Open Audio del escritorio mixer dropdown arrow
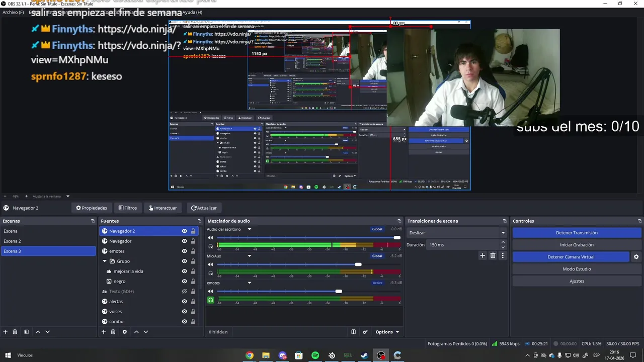The width and height of the screenshot is (644, 362). [249, 229]
